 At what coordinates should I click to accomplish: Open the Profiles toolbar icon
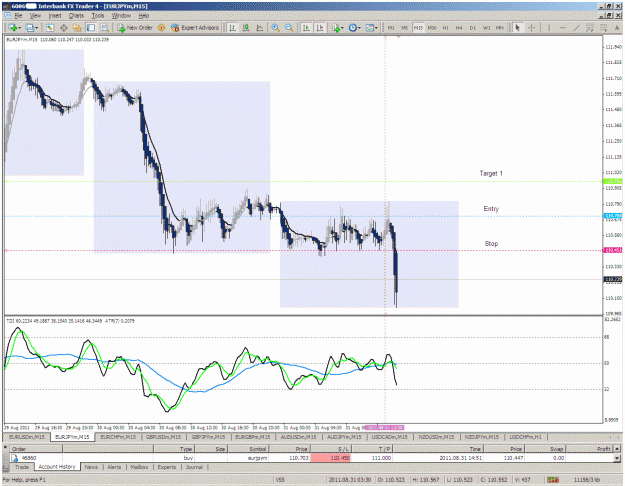(x=29, y=28)
